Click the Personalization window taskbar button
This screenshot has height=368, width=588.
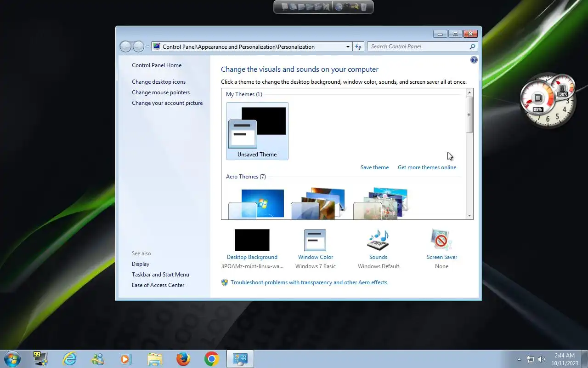[x=240, y=359]
